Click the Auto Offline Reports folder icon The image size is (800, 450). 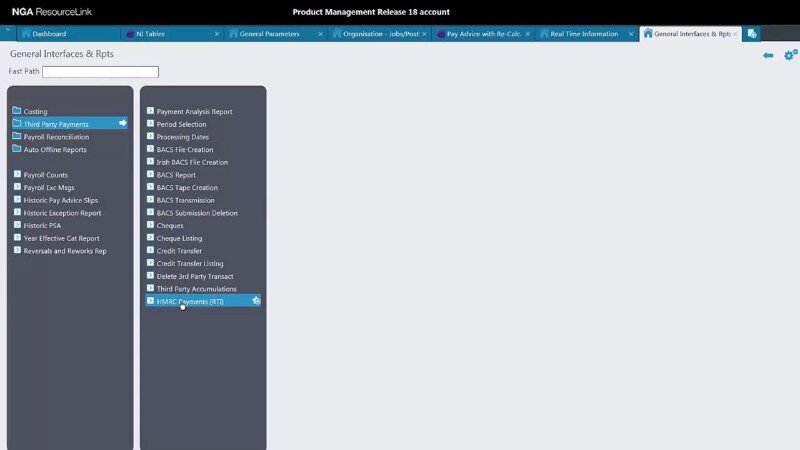[x=17, y=149]
